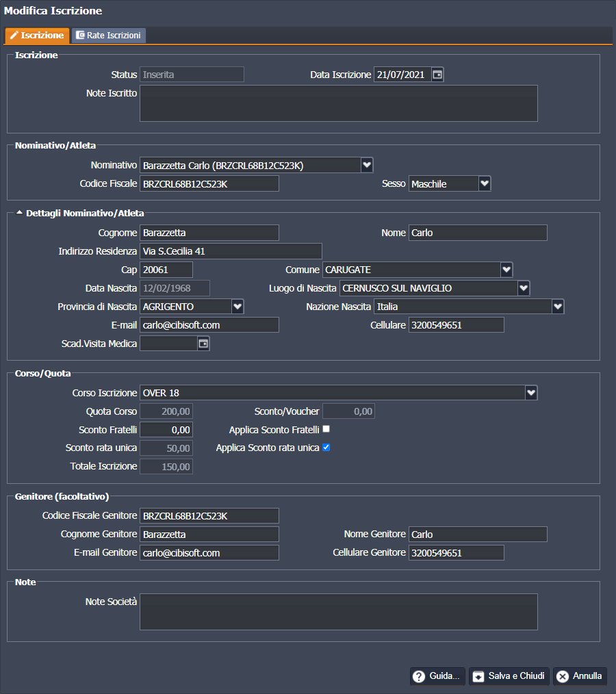Uncheck Applica Sconto rata unica

click(x=326, y=448)
